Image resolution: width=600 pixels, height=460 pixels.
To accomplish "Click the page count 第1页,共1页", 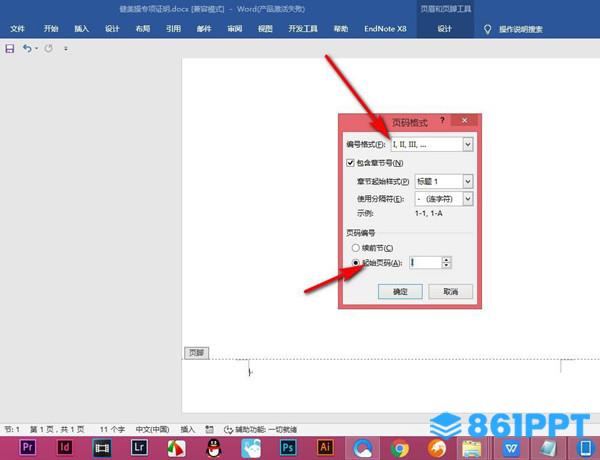I will pos(57,429).
